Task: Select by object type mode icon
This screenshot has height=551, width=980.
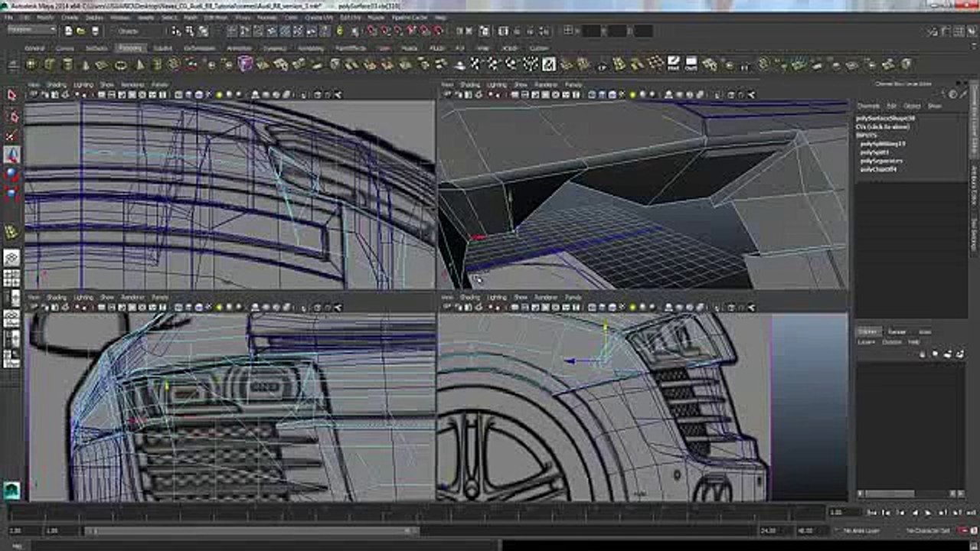Action: point(189,31)
